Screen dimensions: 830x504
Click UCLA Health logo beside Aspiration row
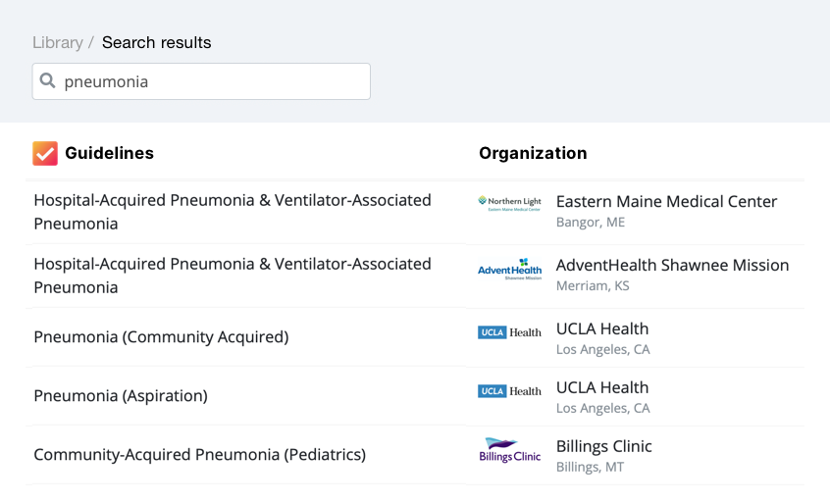509,391
